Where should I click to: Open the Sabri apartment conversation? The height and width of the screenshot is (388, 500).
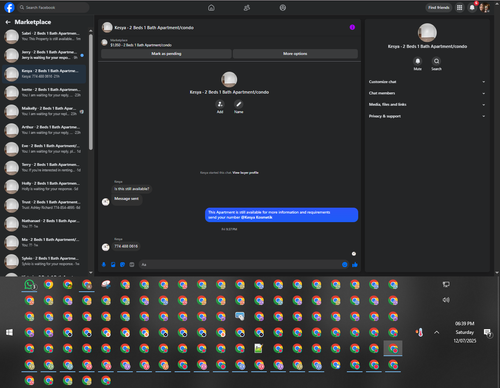tap(44, 36)
